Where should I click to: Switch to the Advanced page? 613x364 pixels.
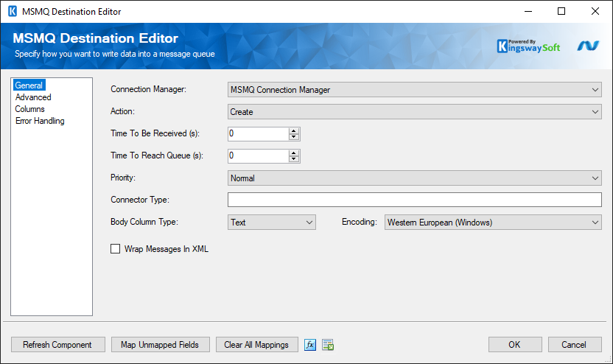tap(33, 97)
